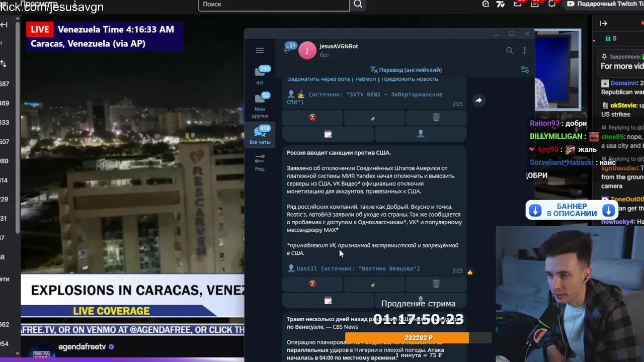Open the Telegram hamburger menu
Image resolution: width=644 pixels, height=362 pixels.
click(x=260, y=50)
